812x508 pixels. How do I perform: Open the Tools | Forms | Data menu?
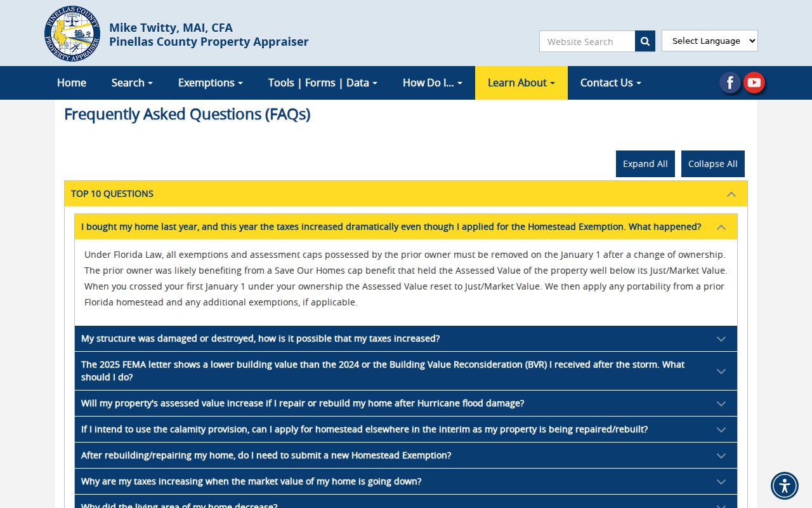(323, 83)
